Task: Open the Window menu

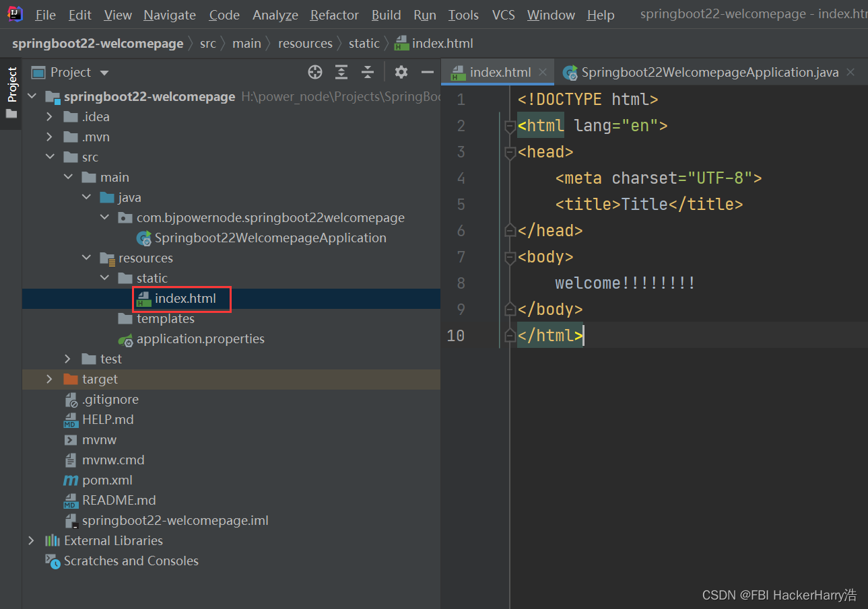Action: pos(552,15)
